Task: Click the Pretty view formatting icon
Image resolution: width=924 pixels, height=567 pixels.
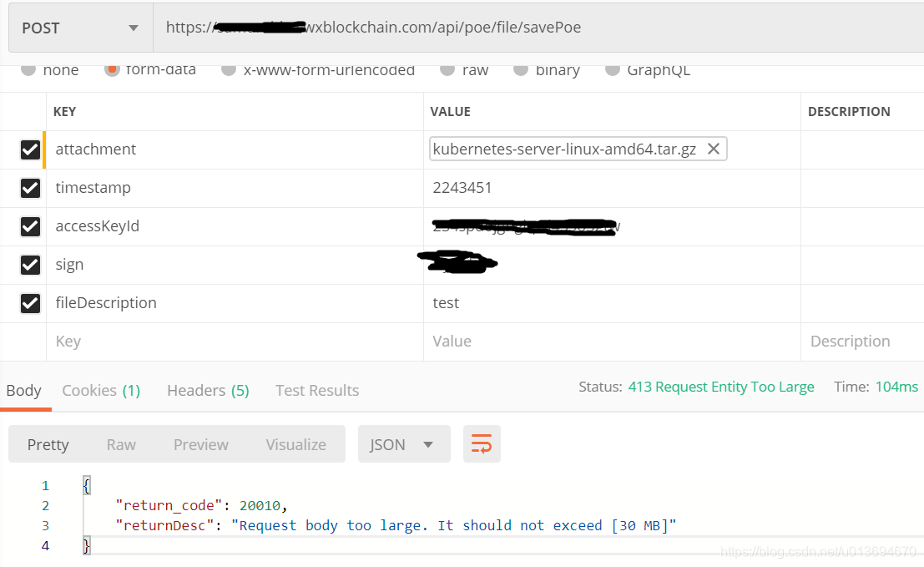Action: click(48, 443)
